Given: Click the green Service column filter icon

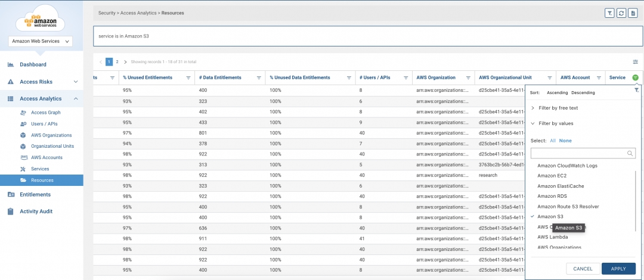Looking at the screenshot, I should [x=636, y=77].
